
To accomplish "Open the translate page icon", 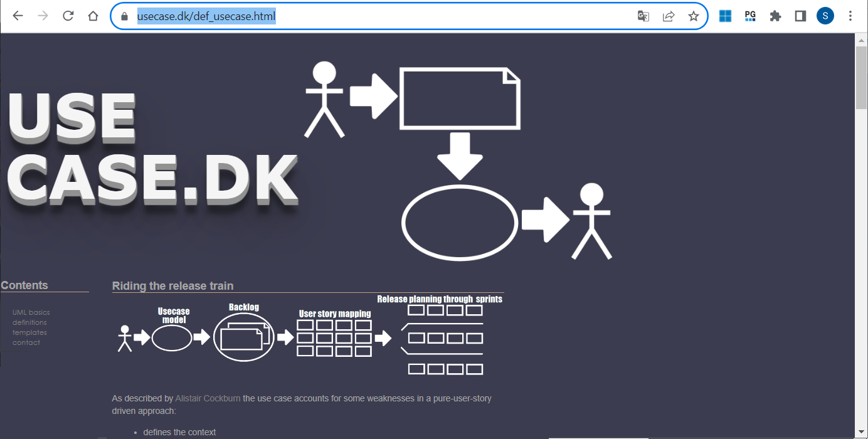I will [643, 16].
